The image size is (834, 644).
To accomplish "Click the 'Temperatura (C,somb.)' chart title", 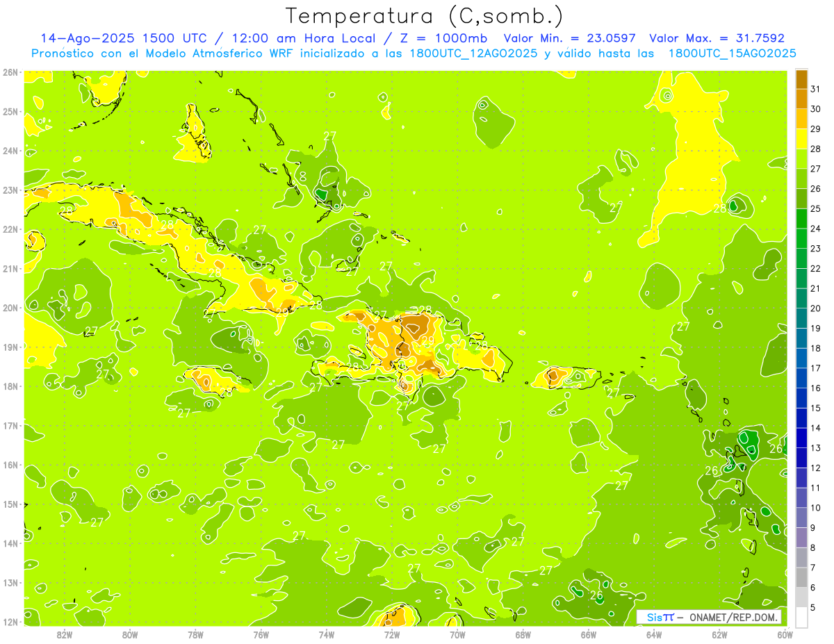I will [424, 16].
